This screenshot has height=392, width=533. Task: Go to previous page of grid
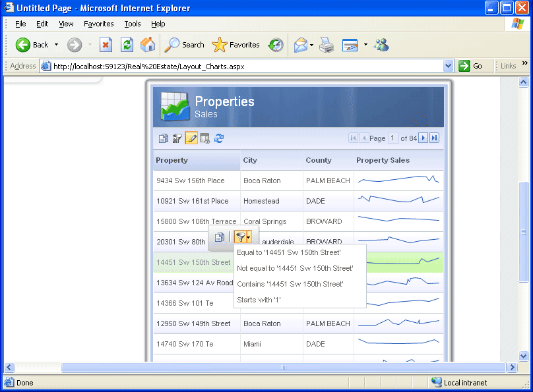[364, 138]
